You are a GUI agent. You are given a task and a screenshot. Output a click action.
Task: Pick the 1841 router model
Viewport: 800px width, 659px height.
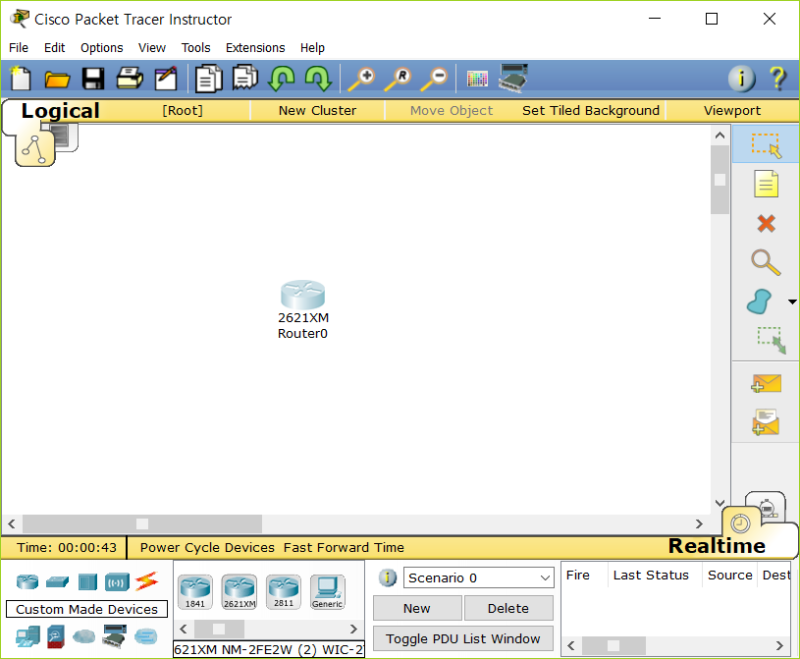(x=194, y=590)
